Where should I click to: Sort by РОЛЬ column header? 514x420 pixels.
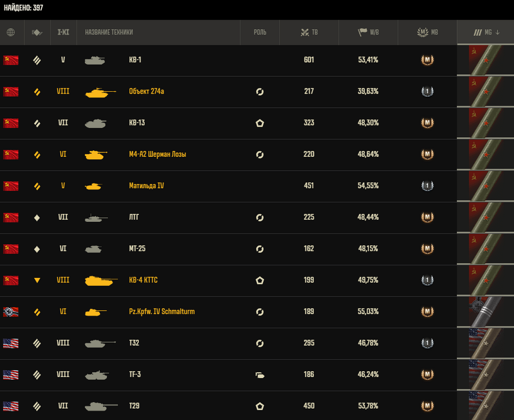[260, 32]
